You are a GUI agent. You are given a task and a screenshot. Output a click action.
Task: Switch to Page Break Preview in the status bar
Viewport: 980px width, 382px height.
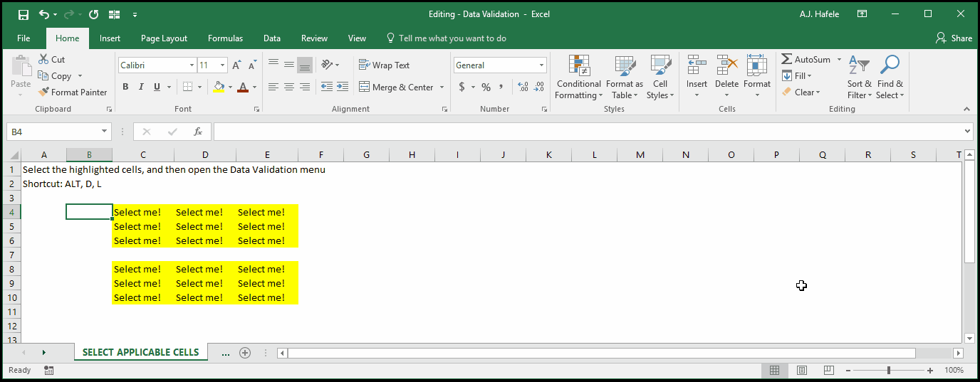coord(828,370)
